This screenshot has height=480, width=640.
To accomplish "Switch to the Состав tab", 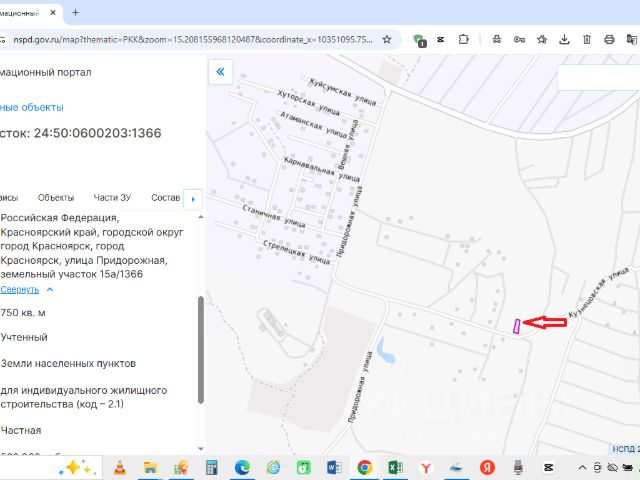I will pos(165,198).
